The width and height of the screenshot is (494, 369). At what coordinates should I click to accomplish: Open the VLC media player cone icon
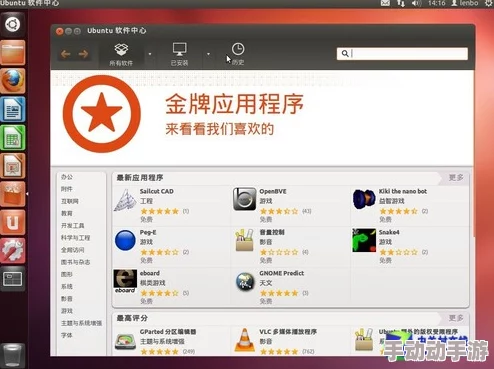[244, 340]
